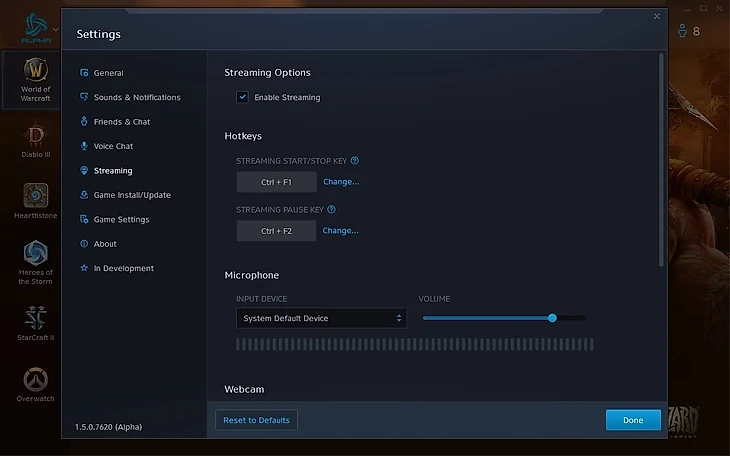Click help icon beside Streaming Start/Stop Key

point(355,160)
